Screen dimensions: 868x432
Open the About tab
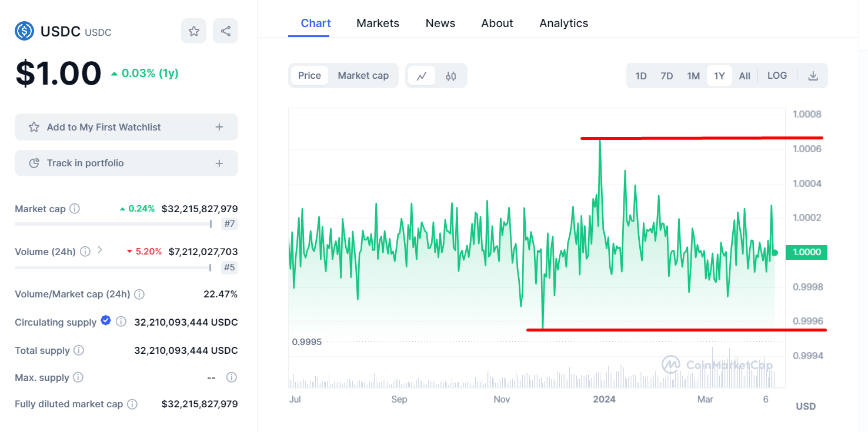pyautogui.click(x=497, y=23)
